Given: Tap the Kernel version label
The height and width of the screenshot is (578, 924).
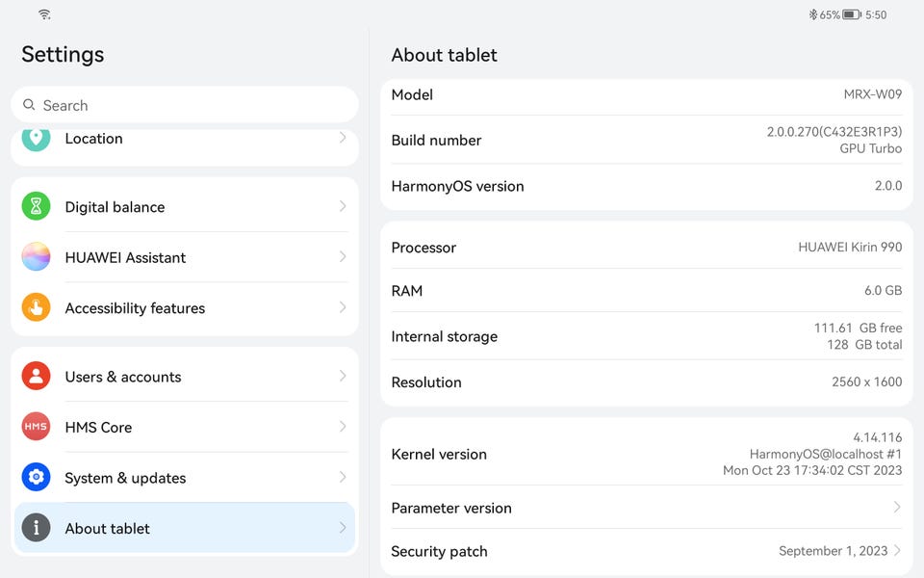Looking at the screenshot, I should click(x=439, y=454).
